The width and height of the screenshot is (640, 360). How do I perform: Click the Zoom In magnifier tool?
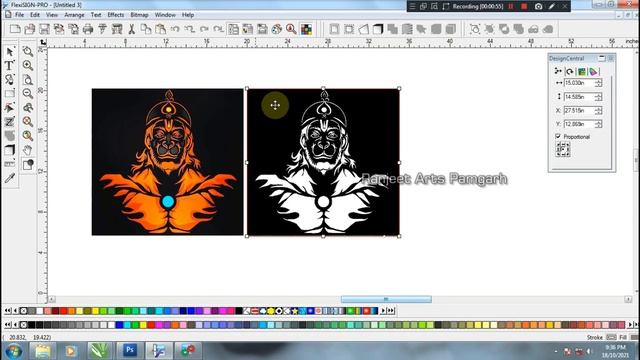pyautogui.click(x=28, y=65)
